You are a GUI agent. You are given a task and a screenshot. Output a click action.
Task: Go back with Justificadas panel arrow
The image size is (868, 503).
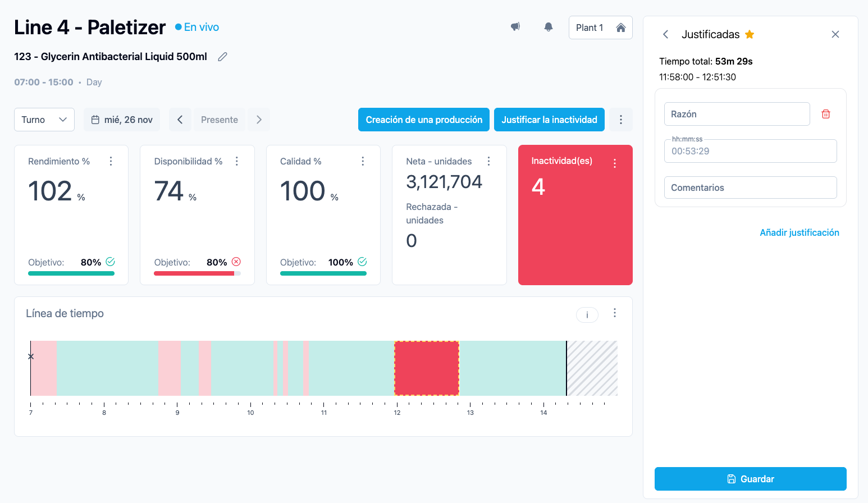click(666, 34)
